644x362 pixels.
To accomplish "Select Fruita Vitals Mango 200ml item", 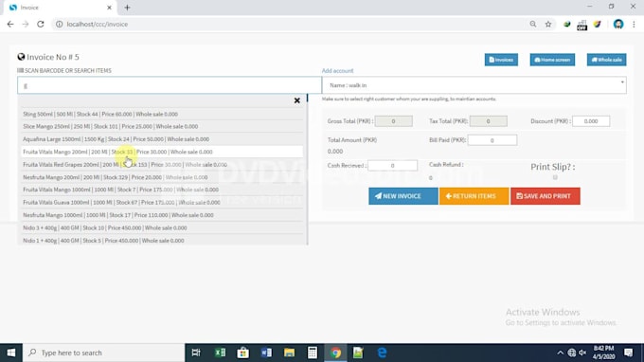I will pyautogui.click(x=162, y=152).
